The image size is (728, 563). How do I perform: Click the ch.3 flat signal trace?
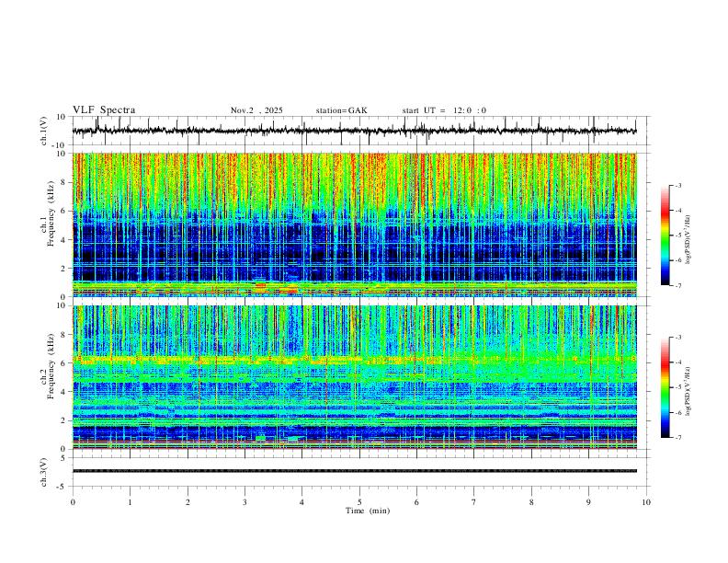354,471
